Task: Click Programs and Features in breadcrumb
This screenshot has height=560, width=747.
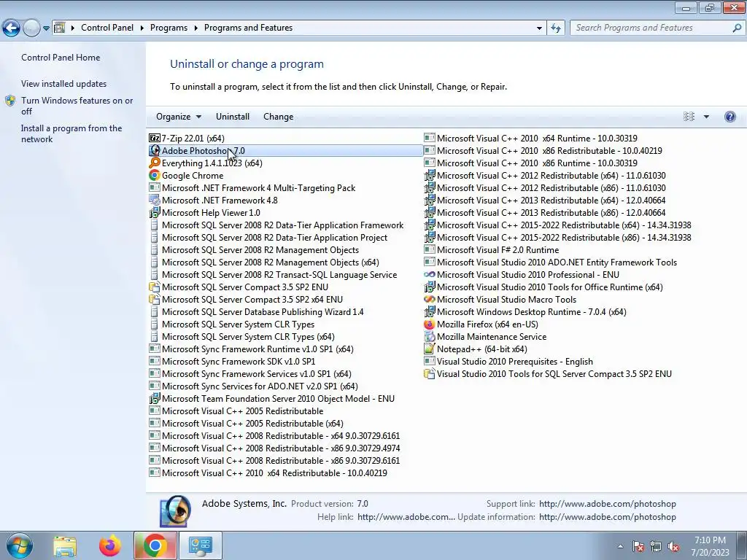Action: pyautogui.click(x=248, y=28)
